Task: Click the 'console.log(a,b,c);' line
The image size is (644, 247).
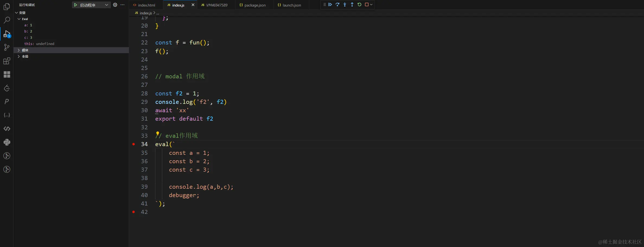Action: click(x=201, y=187)
